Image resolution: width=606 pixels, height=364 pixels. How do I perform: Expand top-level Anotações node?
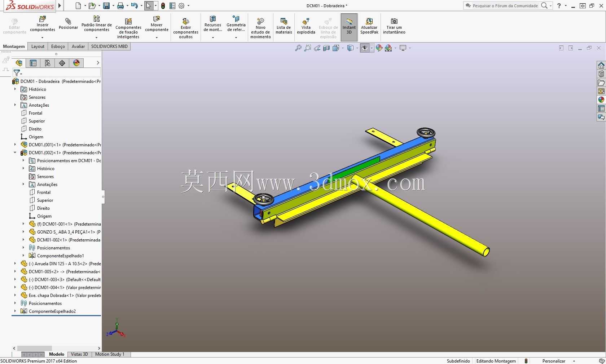tap(15, 105)
